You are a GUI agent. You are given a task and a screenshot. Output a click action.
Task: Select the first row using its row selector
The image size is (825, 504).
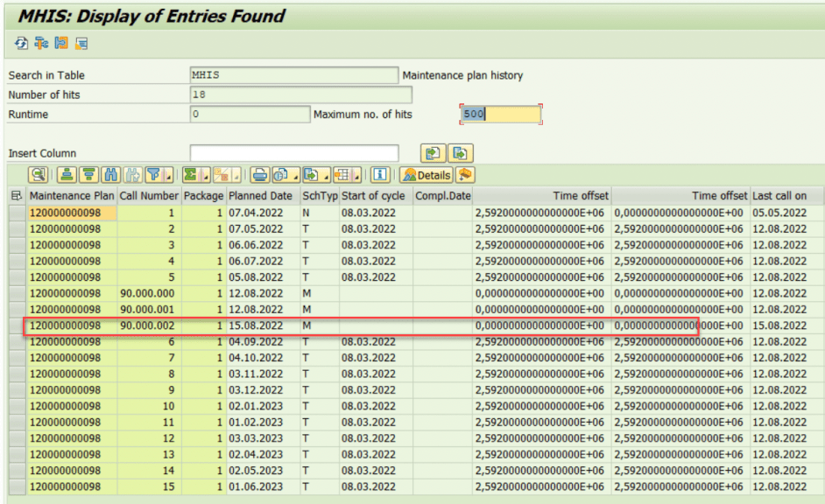(18, 212)
